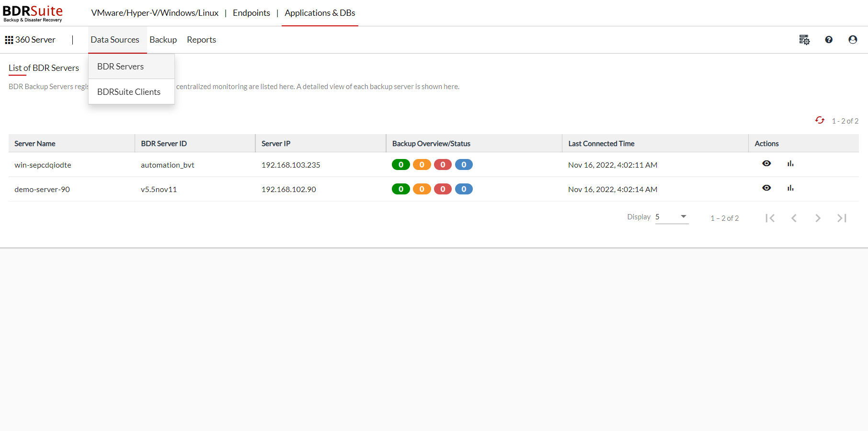Open the 360 Server apps grid icon
868x431 pixels.
click(9, 40)
